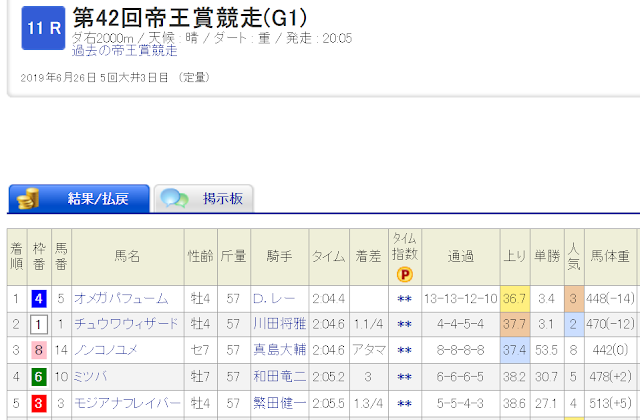Click the 着差 column header
This screenshot has height=420, width=640.
tap(369, 256)
